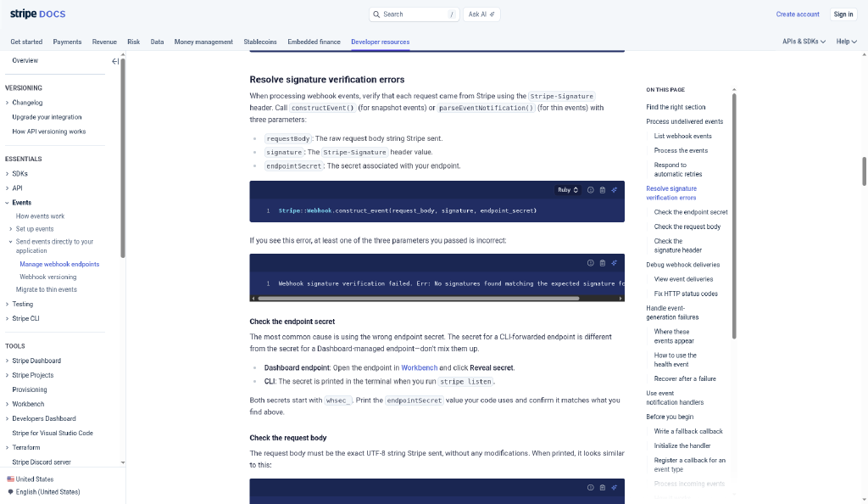The image size is (868, 504).
Task: Click the globe icon beside English language
Action: click(10, 492)
